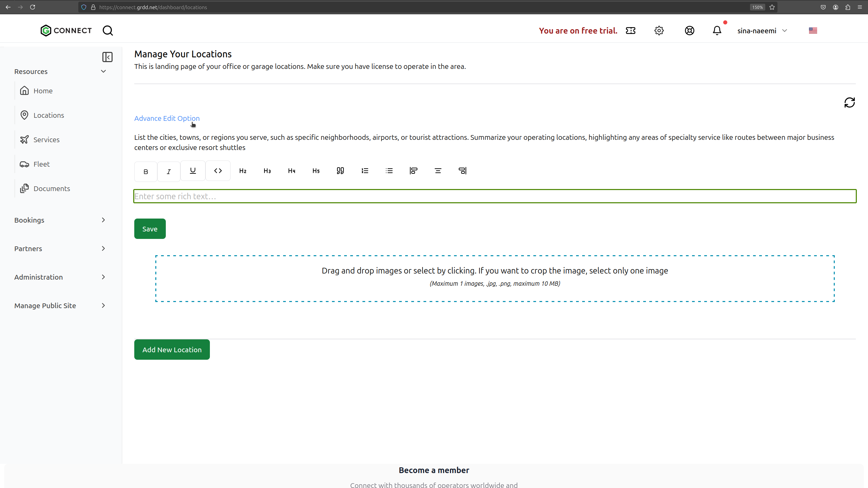Open the sina-naeemi user dropdown
This screenshot has height=488, width=868.
coord(762,31)
